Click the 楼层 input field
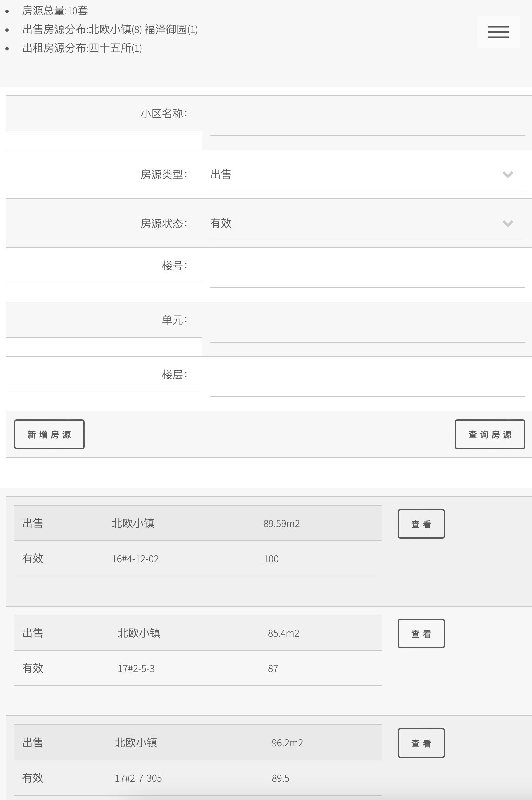The height and width of the screenshot is (800, 532). click(x=368, y=381)
